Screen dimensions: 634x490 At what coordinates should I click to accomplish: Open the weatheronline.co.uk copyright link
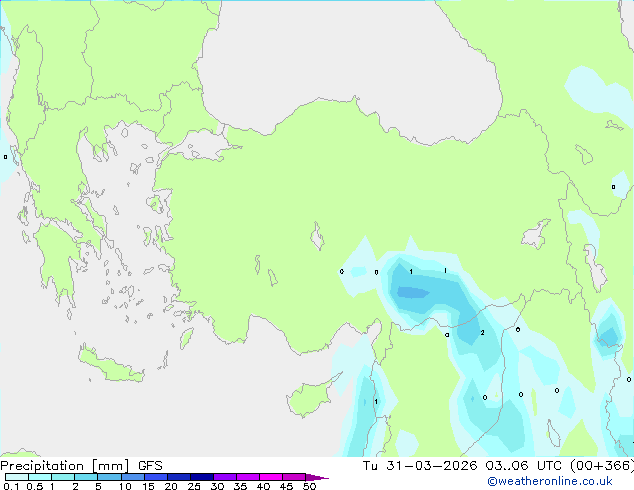click(x=550, y=481)
